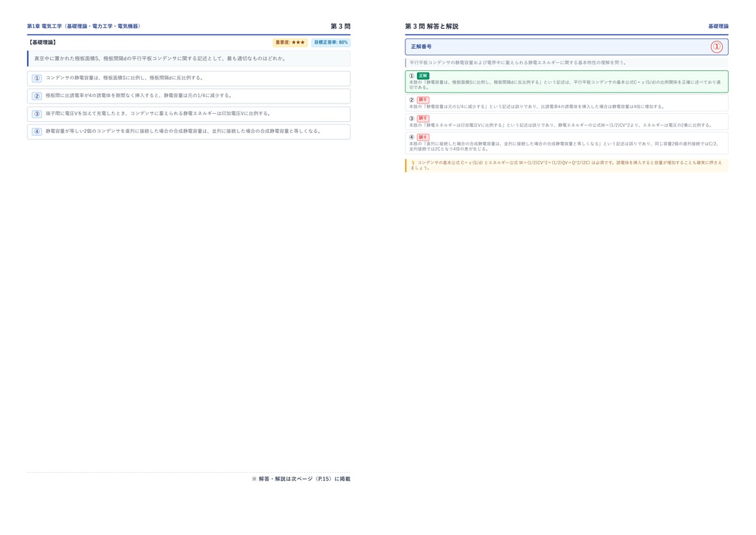The height and width of the screenshot is (535, 756).
Task: Click the explanation text beginning 本肢の「静電容量は、極板面積Sに比例し
Action: (x=565, y=85)
